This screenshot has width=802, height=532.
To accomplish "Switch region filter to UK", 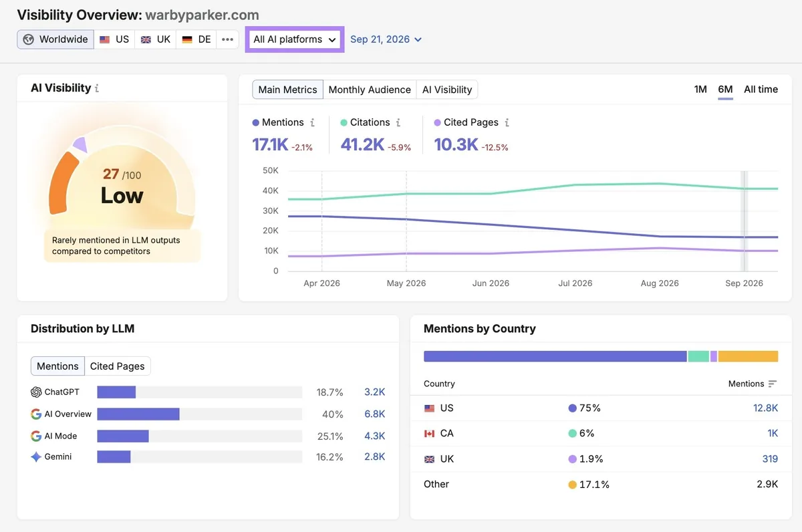I will click(x=156, y=39).
